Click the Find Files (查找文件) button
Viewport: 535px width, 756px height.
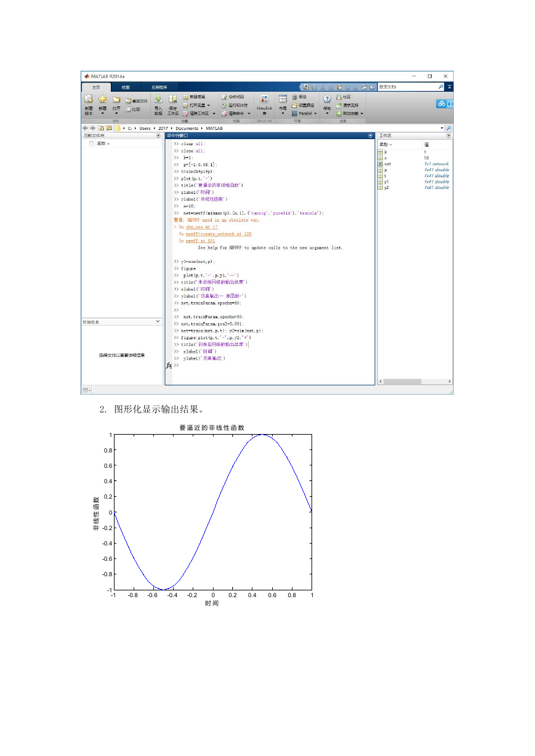[x=137, y=101]
